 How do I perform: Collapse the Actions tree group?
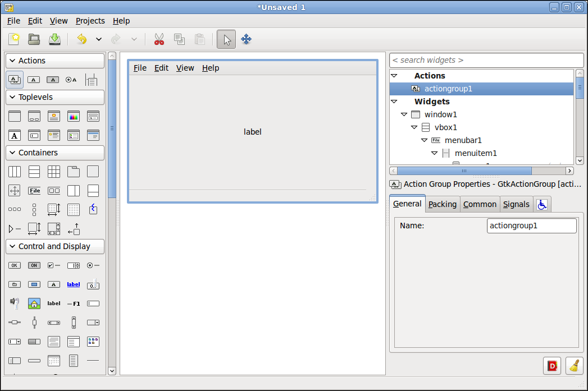click(394, 76)
